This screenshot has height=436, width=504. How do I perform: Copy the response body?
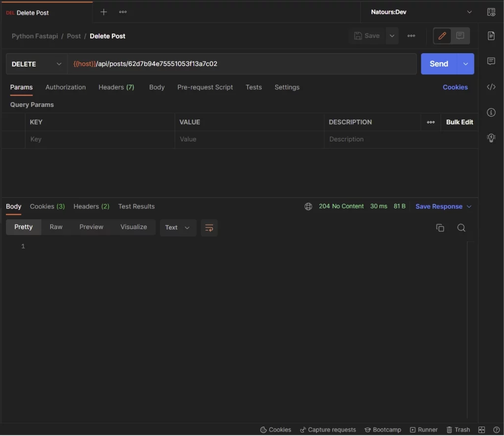point(440,228)
